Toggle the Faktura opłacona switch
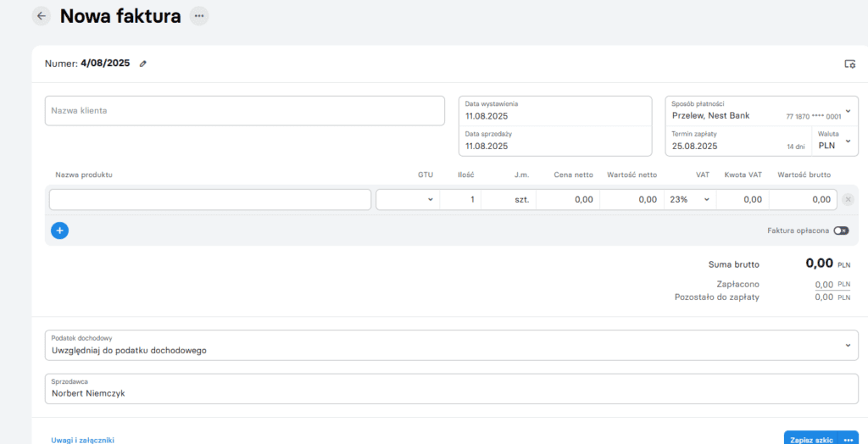The width and height of the screenshot is (868, 444). [x=840, y=230]
